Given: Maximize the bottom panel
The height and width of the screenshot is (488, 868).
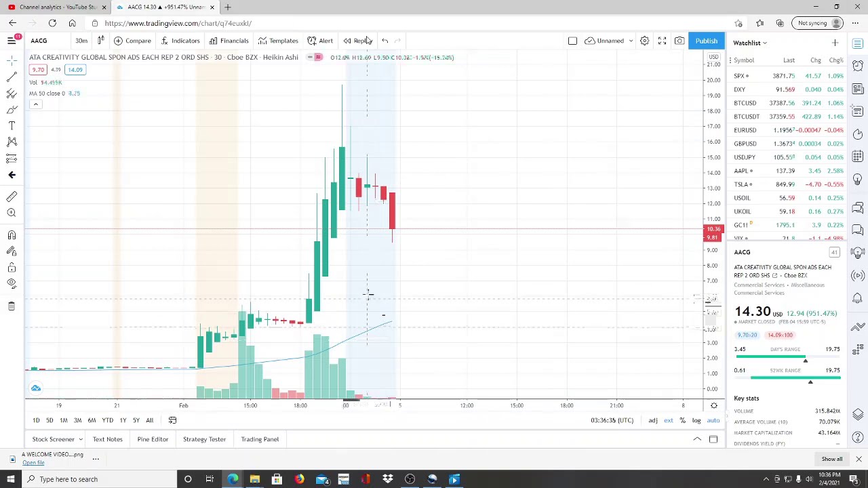Looking at the screenshot, I should pyautogui.click(x=713, y=439).
